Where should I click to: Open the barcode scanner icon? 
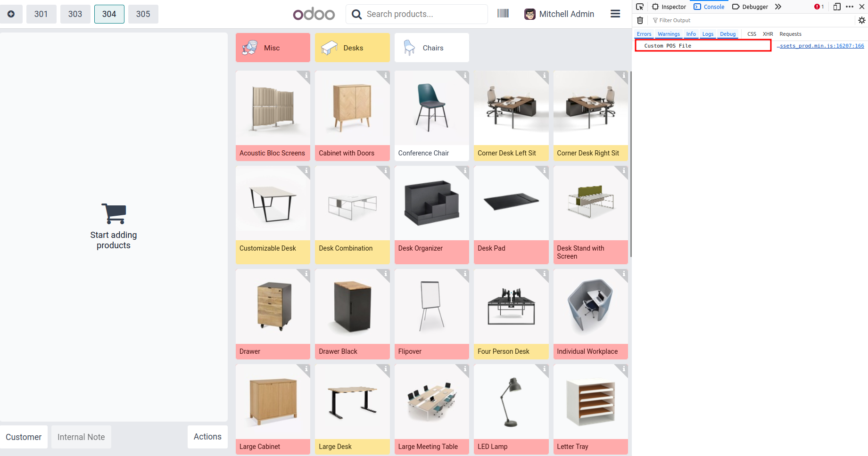503,14
